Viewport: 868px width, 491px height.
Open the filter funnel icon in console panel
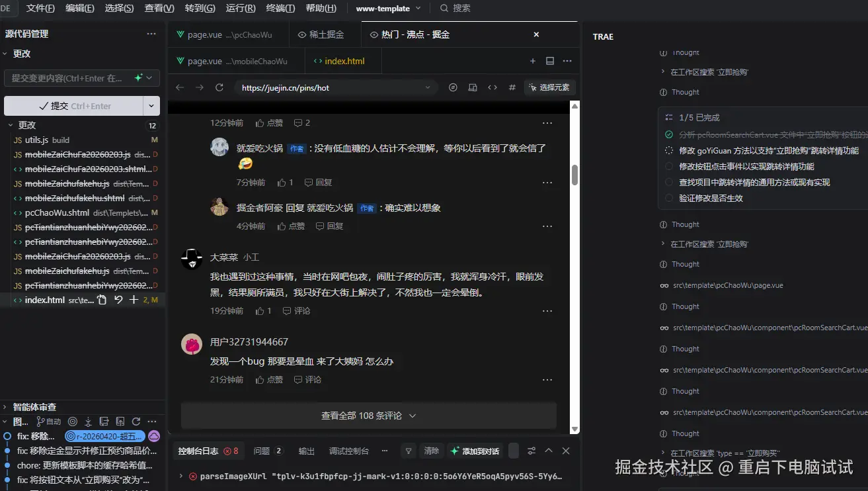(409, 451)
